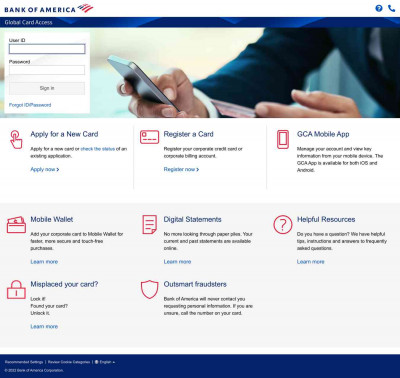The width and height of the screenshot is (400, 378).
Task: Click the globe icon beside English
Action: 97,362
